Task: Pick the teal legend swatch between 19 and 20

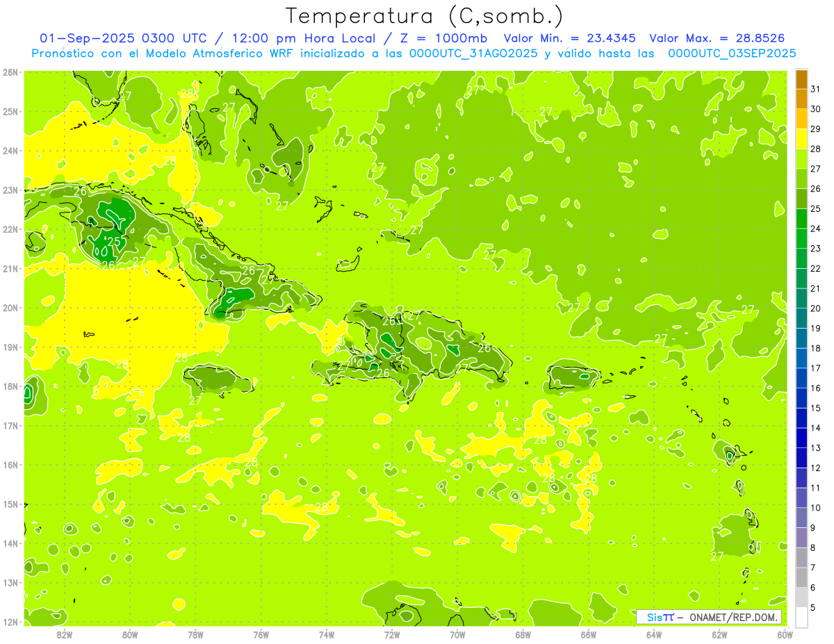Action: click(x=801, y=317)
